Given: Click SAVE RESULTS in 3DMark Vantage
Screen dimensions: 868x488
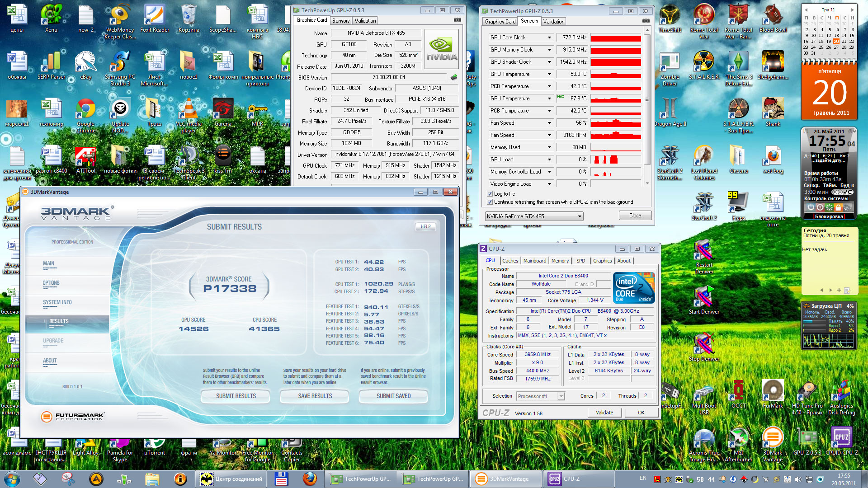Looking at the screenshot, I should point(315,396).
